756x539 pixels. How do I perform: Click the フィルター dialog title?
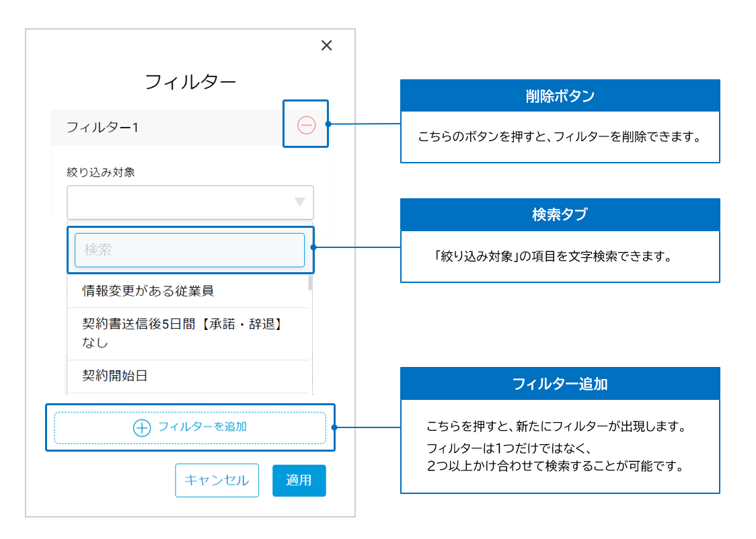point(190,82)
